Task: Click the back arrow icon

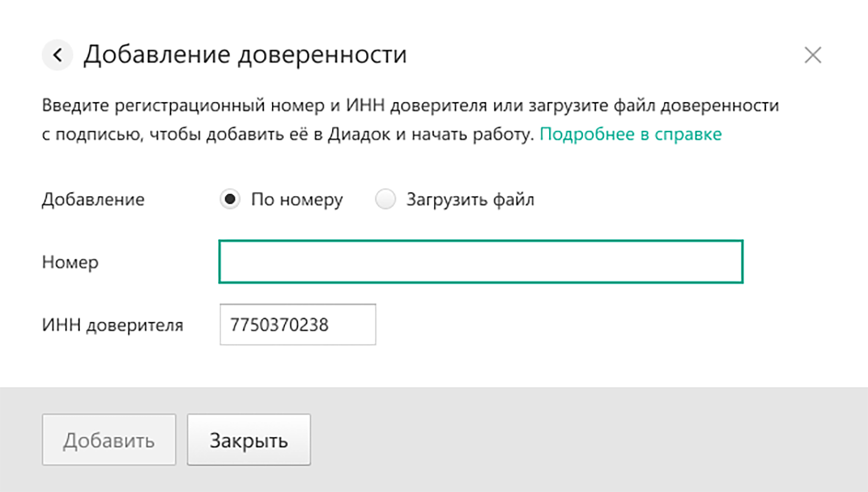Action: point(58,55)
